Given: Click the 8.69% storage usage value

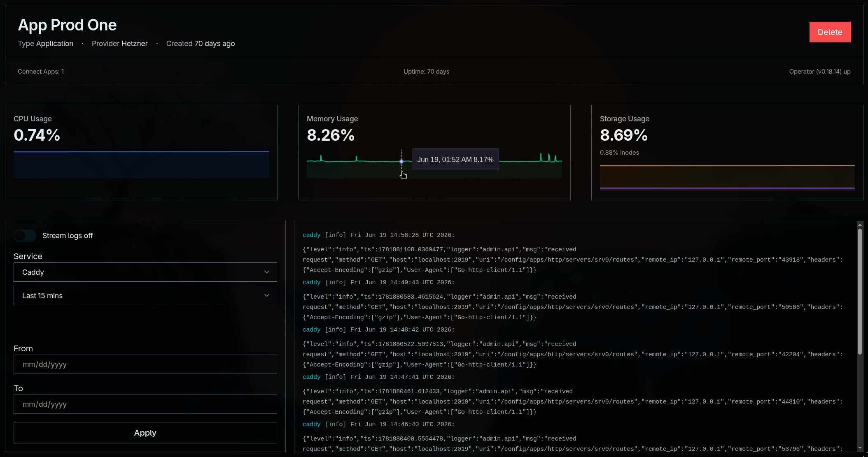Looking at the screenshot, I should (624, 135).
